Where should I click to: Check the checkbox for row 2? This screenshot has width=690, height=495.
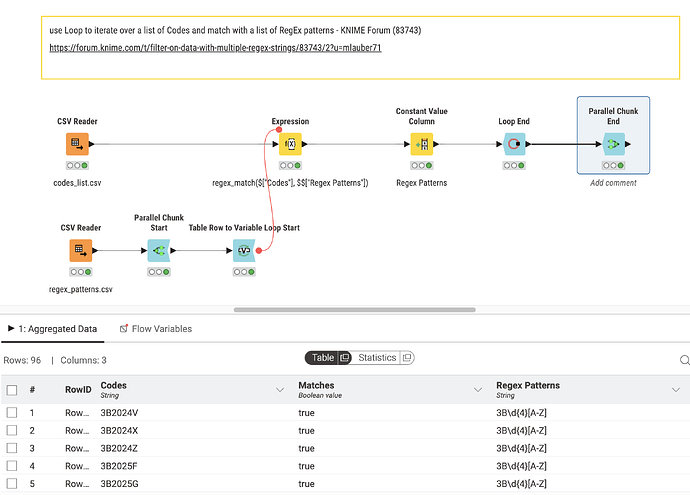(x=12, y=430)
